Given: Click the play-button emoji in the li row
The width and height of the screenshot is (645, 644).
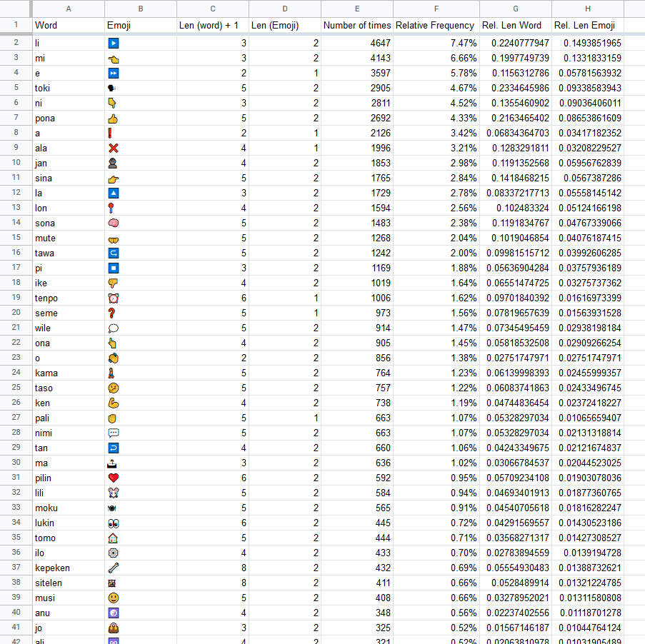Looking at the screenshot, I should (x=113, y=43).
